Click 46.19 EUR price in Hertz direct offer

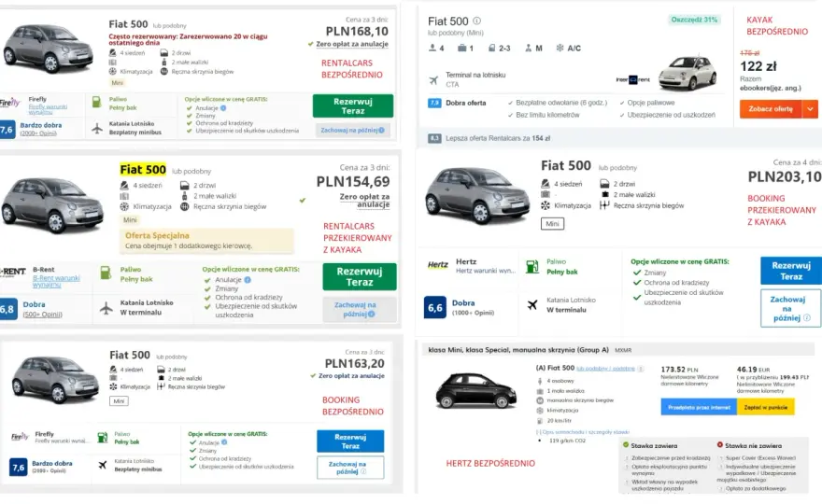tap(754, 370)
